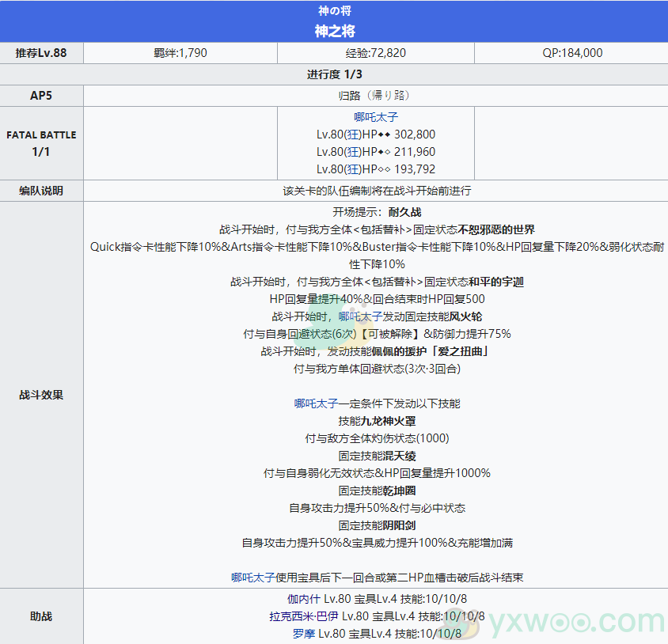Select the 开场提示：耐久战 line
The height and width of the screenshot is (644, 668).
click(377, 212)
